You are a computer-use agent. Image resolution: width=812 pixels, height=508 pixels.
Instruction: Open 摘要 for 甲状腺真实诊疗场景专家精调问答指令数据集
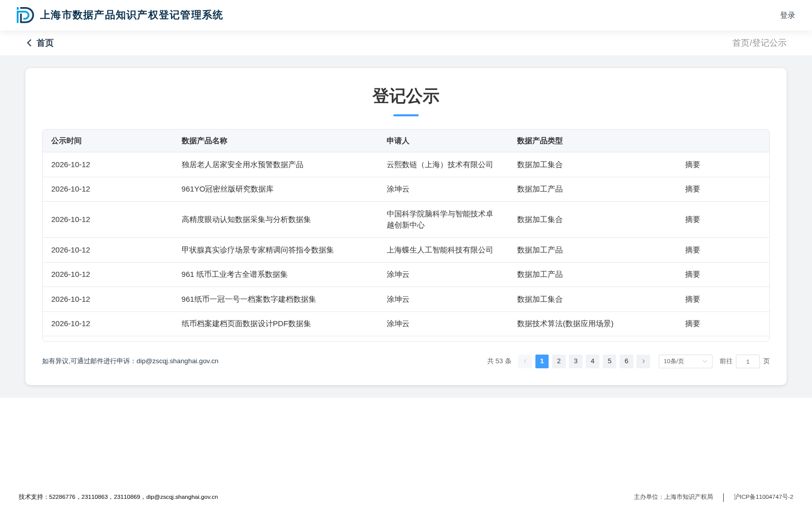[692, 250]
